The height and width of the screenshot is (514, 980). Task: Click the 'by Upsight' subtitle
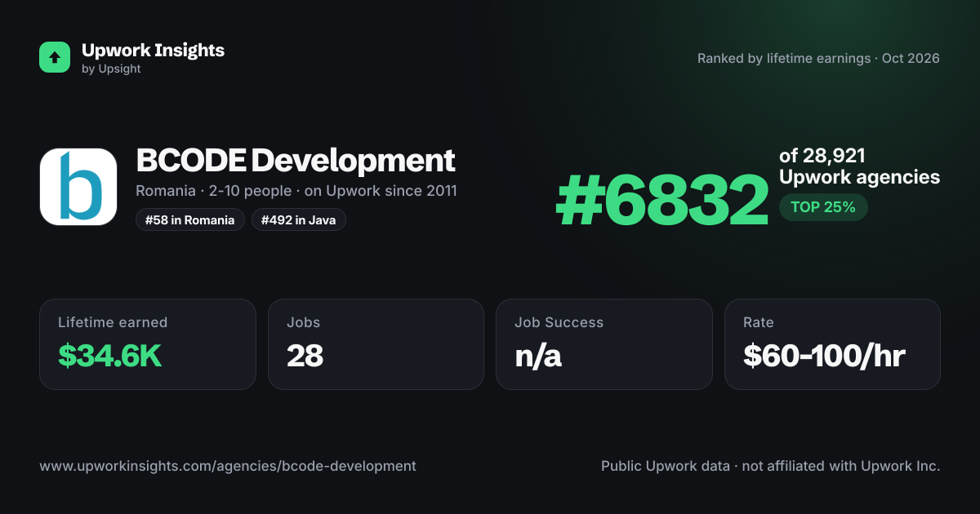(x=111, y=69)
